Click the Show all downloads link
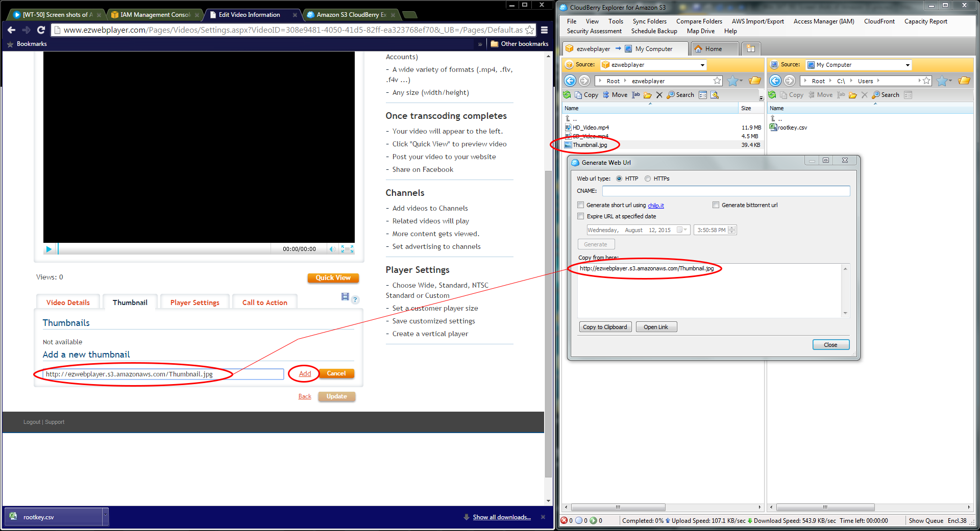Screen dimensions: 980x531 pyautogui.click(x=502, y=517)
